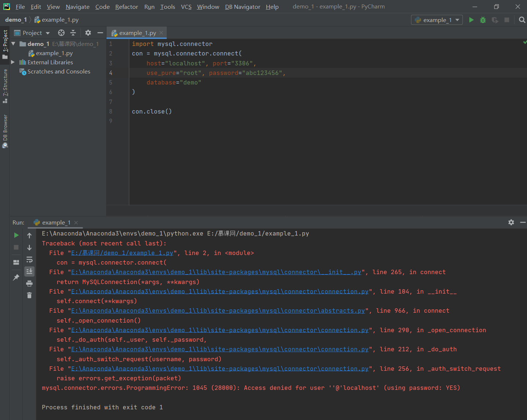The image size is (527, 420).
Task: Open Run panel settings gear
Action: (511, 222)
